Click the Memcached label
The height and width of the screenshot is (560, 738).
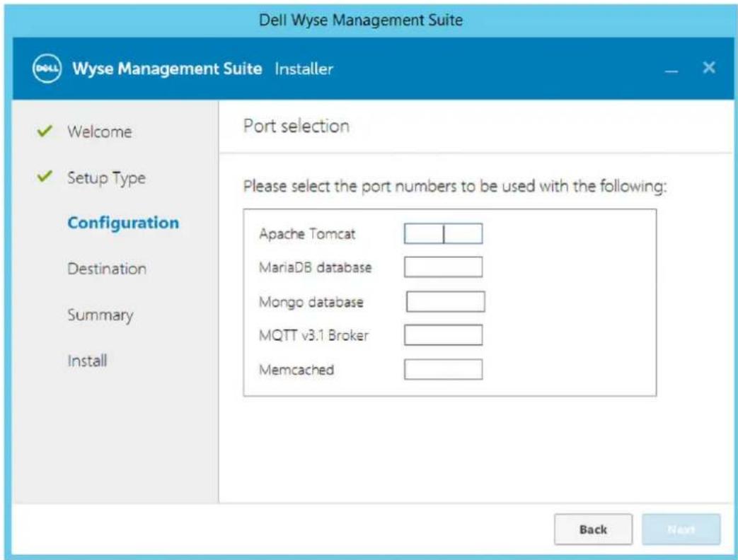(296, 370)
